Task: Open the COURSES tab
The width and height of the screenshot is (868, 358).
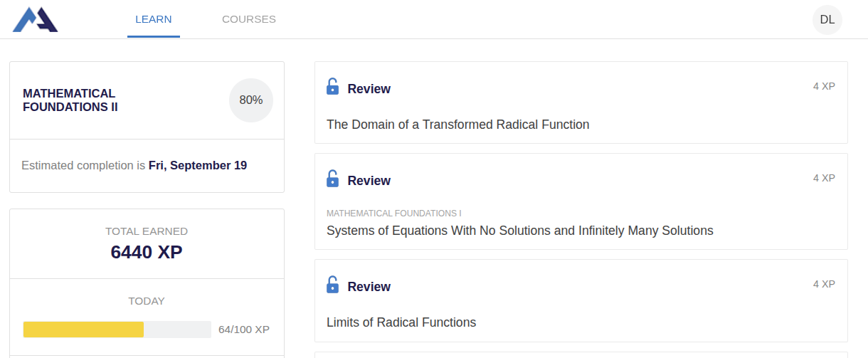Action: coord(249,19)
